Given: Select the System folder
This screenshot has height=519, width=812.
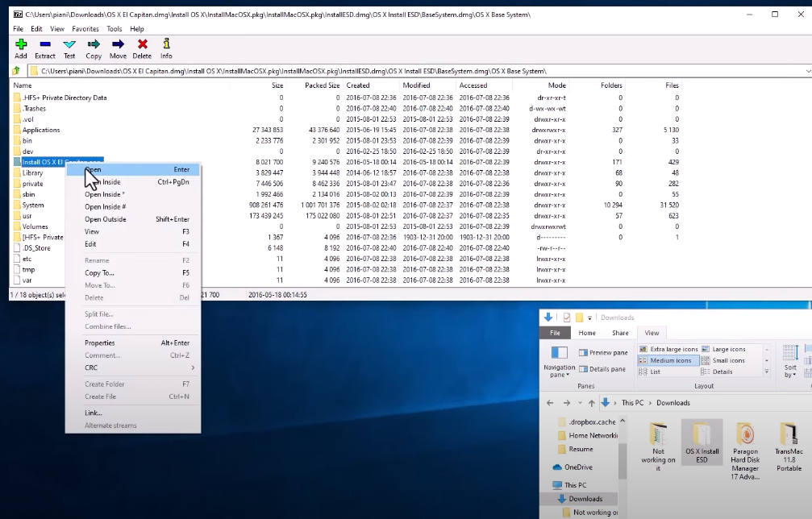Looking at the screenshot, I should click(x=33, y=205).
